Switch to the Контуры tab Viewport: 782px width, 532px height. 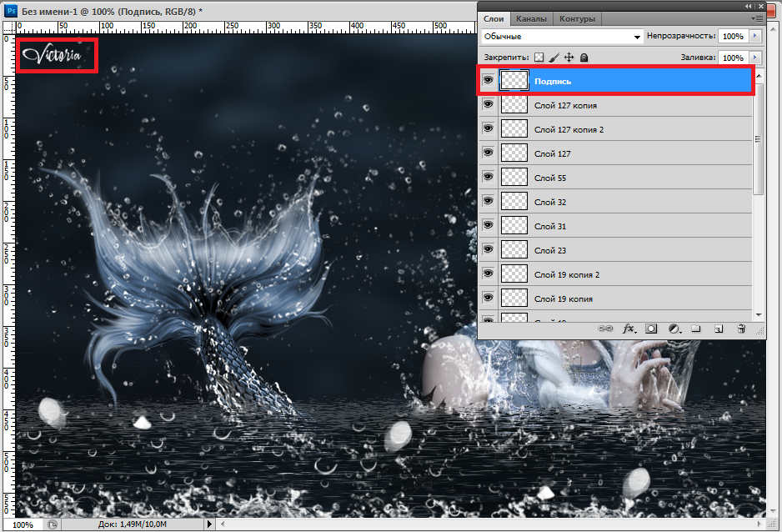[577, 19]
